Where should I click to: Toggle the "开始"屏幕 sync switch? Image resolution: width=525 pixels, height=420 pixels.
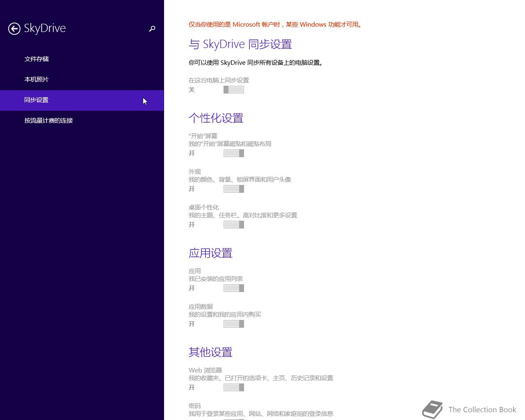coord(234,153)
